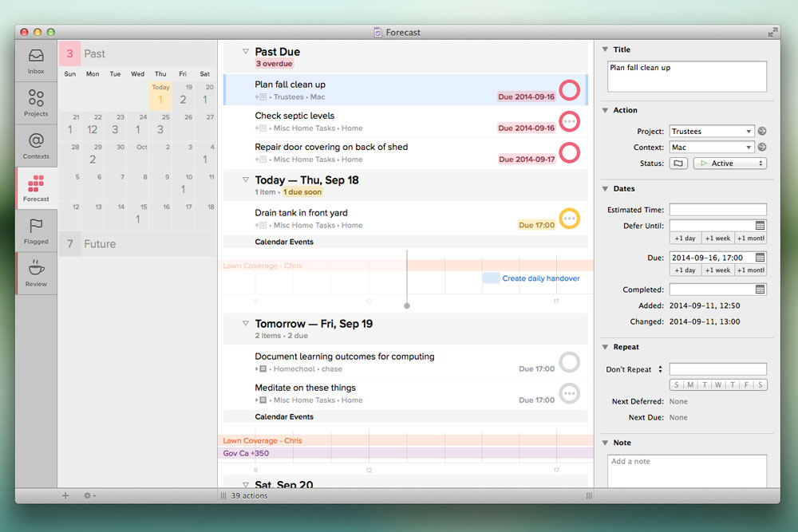Open the Context dropdown showing Mac
This screenshot has width=798, height=532.
712,147
